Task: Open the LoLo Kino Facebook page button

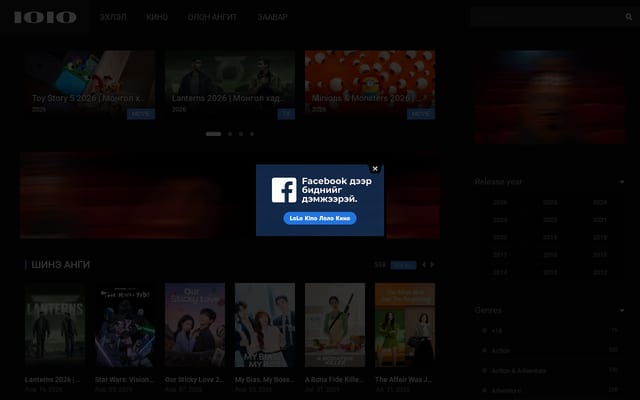Action: point(320,218)
